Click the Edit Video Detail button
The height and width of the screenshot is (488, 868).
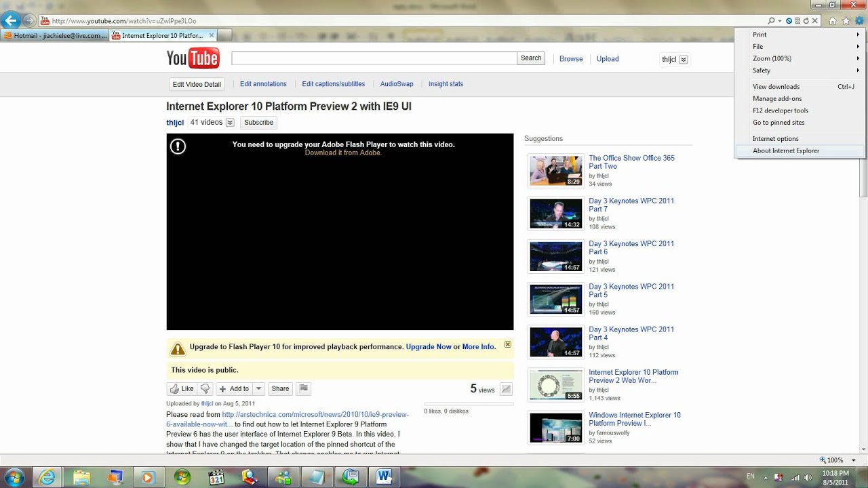[197, 85]
